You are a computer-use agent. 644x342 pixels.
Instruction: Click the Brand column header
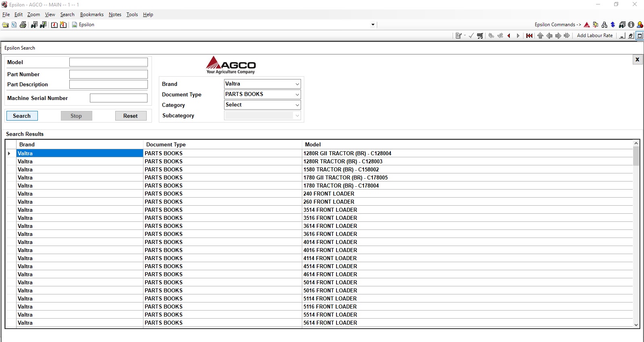[x=80, y=144]
